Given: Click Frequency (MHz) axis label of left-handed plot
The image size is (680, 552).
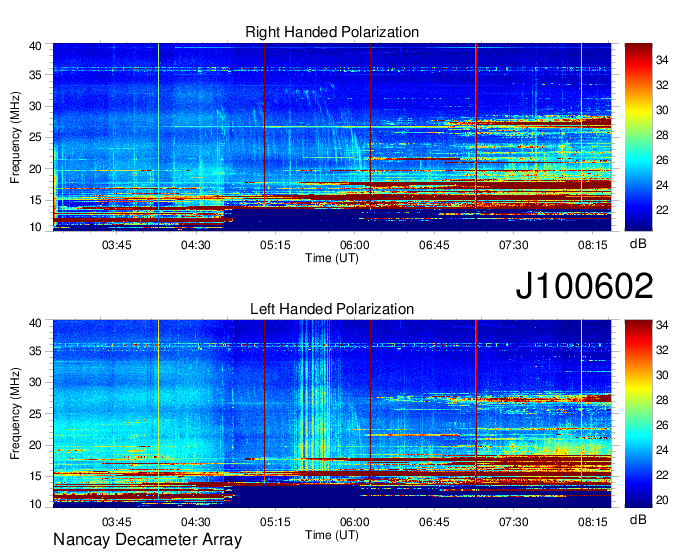Looking at the screenshot, I should (15, 414).
